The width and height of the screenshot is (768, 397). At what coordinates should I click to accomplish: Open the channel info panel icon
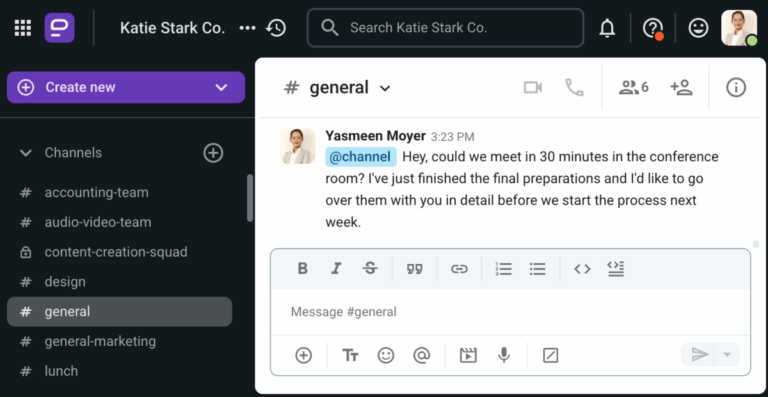pos(735,88)
